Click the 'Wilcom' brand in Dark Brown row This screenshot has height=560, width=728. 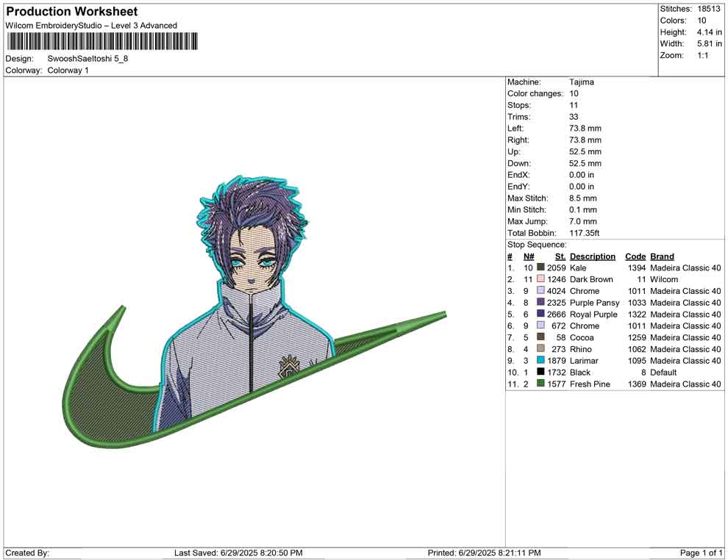click(664, 279)
